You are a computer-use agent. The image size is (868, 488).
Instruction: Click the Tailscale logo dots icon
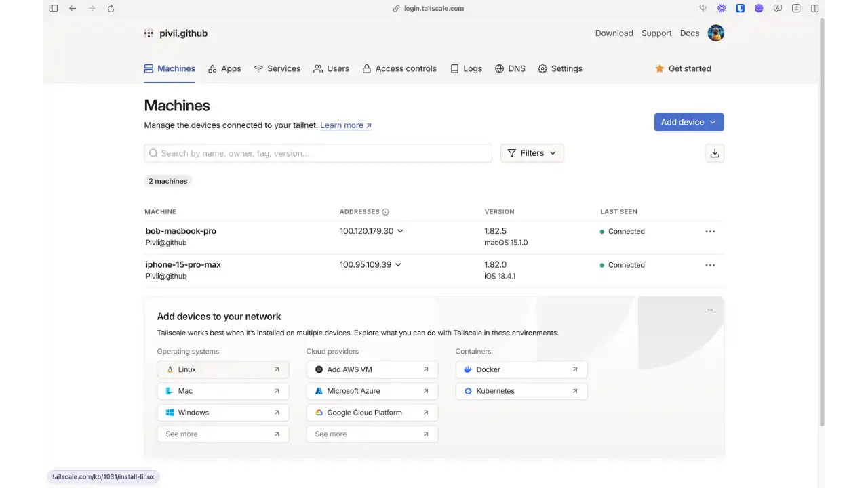pyautogui.click(x=149, y=33)
